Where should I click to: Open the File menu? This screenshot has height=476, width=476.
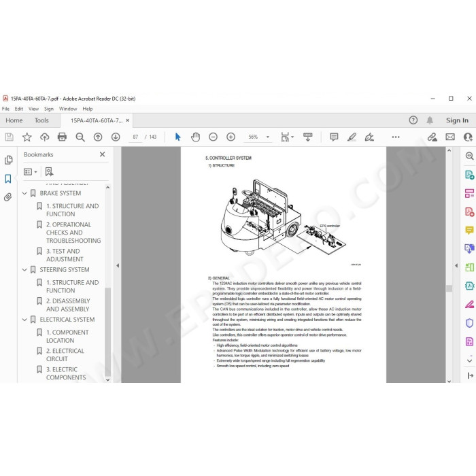(5, 109)
